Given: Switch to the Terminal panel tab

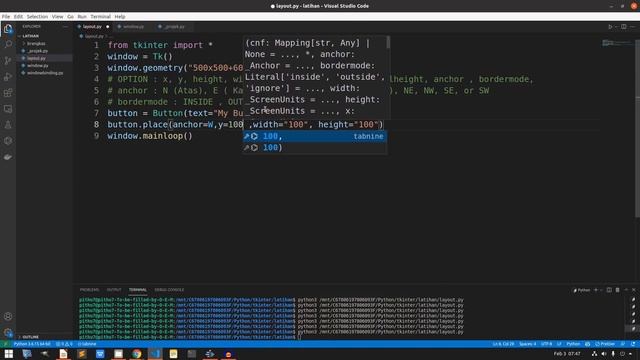Looking at the screenshot, I should pos(138,290).
